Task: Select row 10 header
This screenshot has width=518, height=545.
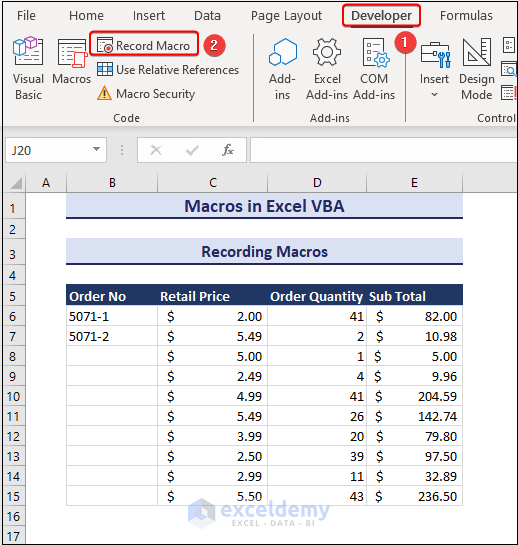Action: 13,396
